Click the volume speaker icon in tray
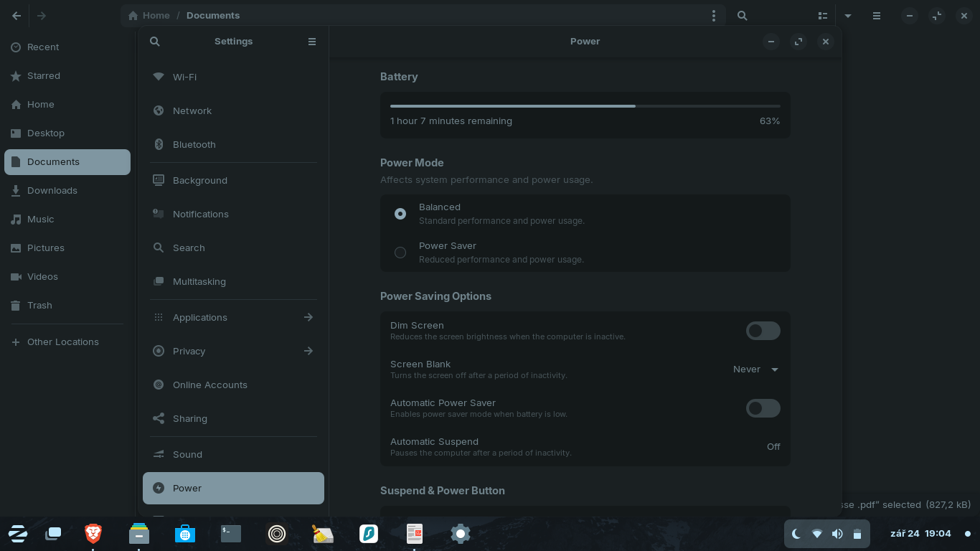 (x=837, y=534)
